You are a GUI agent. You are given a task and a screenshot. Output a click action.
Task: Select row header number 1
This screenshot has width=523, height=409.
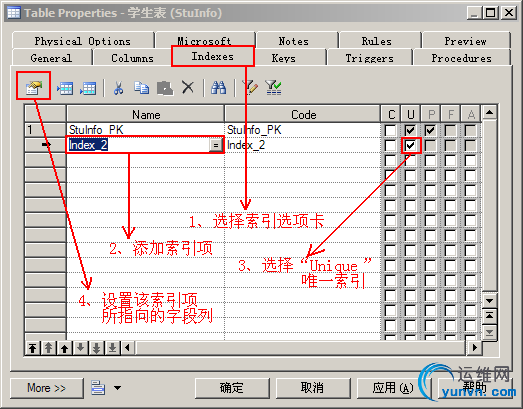point(45,130)
